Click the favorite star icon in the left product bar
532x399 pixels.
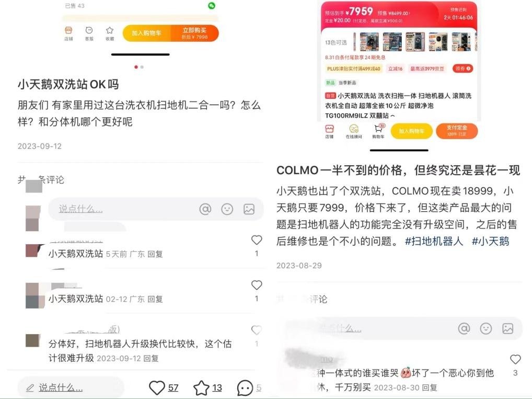pyautogui.click(x=110, y=33)
